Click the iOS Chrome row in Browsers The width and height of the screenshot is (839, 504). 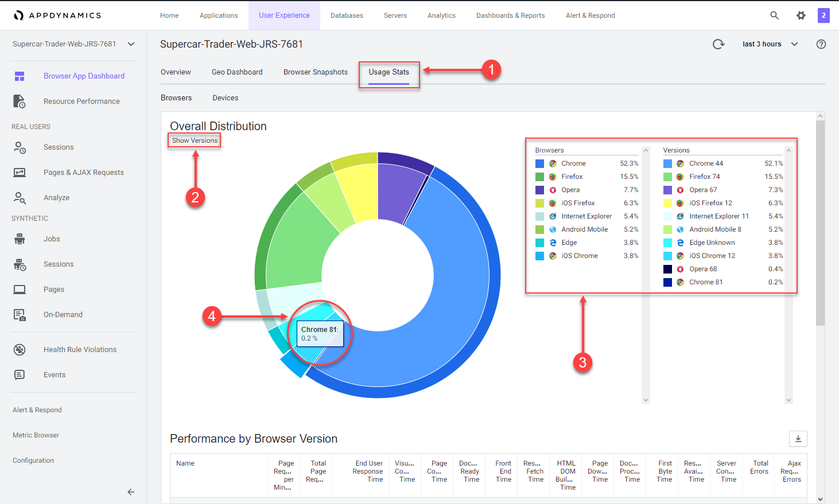[x=586, y=256]
